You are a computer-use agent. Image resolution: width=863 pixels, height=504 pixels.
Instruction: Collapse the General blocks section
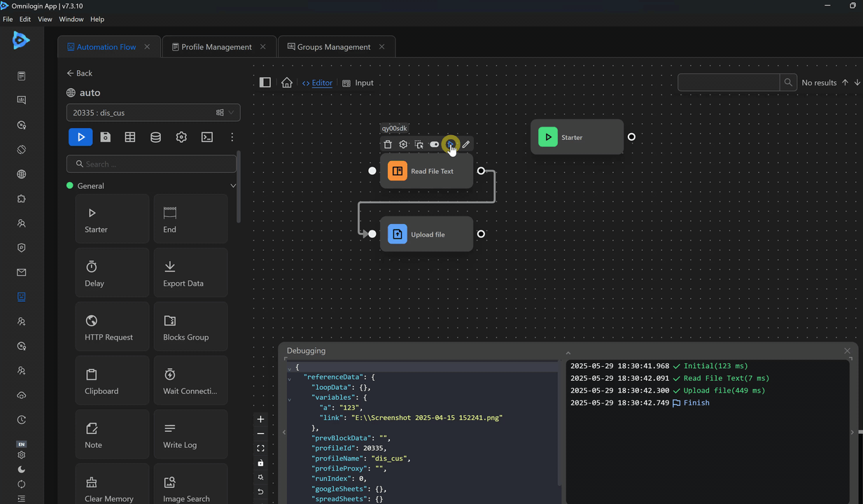click(233, 185)
